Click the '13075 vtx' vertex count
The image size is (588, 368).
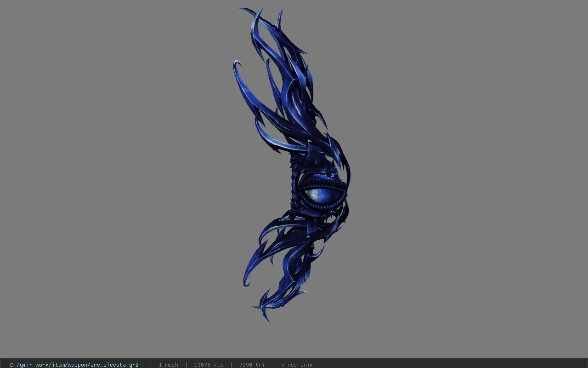point(209,365)
